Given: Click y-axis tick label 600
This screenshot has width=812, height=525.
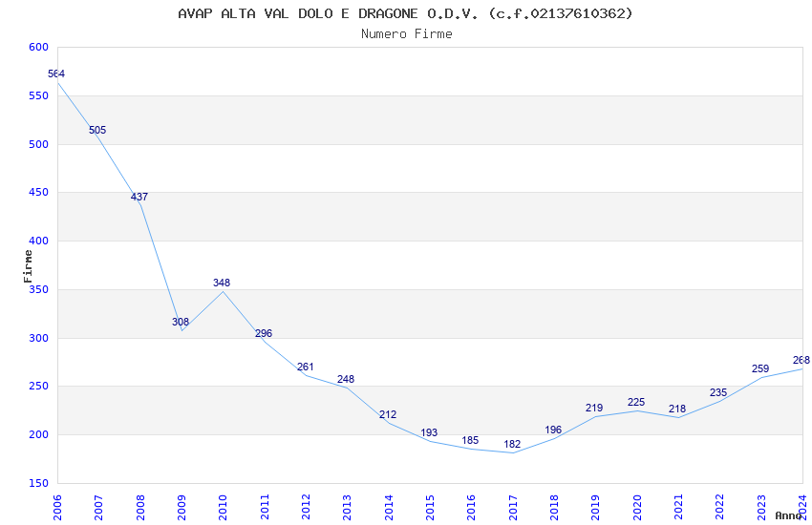Looking at the screenshot, I should (x=39, y=47).
